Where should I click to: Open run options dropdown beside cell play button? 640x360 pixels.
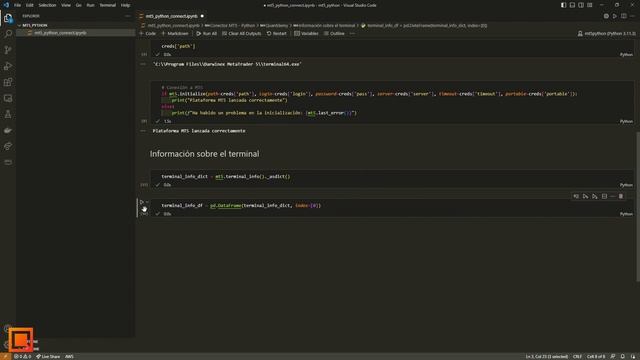click(147, 202)
